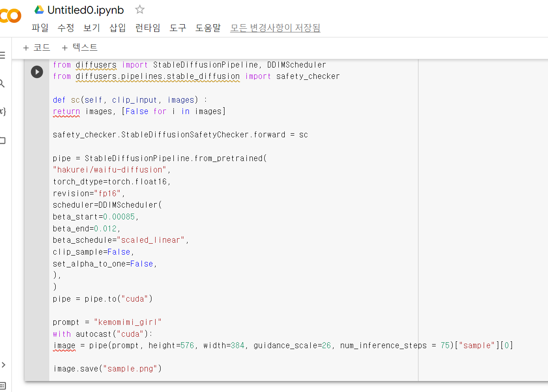Open the 런타임 menu
Image resolution: width=548 pixels, height=392 pixels.
coord(148,28)
